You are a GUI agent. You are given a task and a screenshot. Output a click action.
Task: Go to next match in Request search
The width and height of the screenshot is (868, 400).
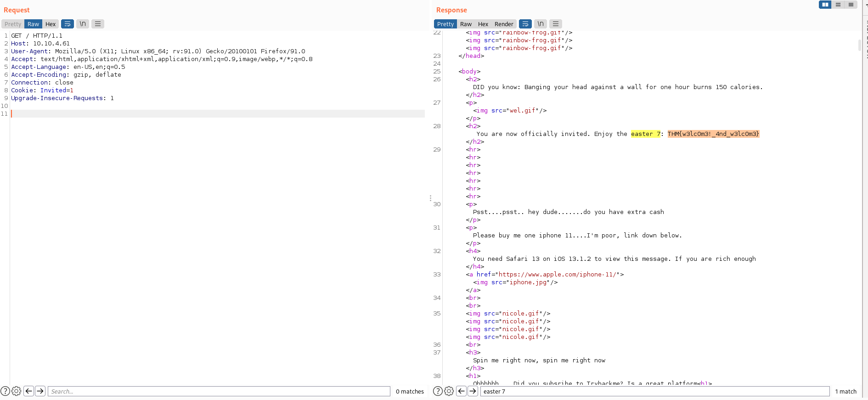coord(40,391)
